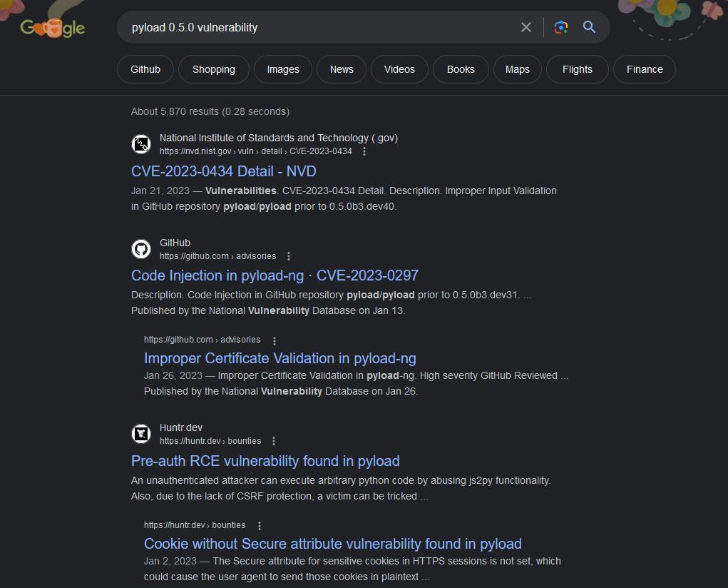Click the National Institute of Standards and Technology name
Image resolution: width=728 pixels, height=588 pixels.
[x=279, y=138]
